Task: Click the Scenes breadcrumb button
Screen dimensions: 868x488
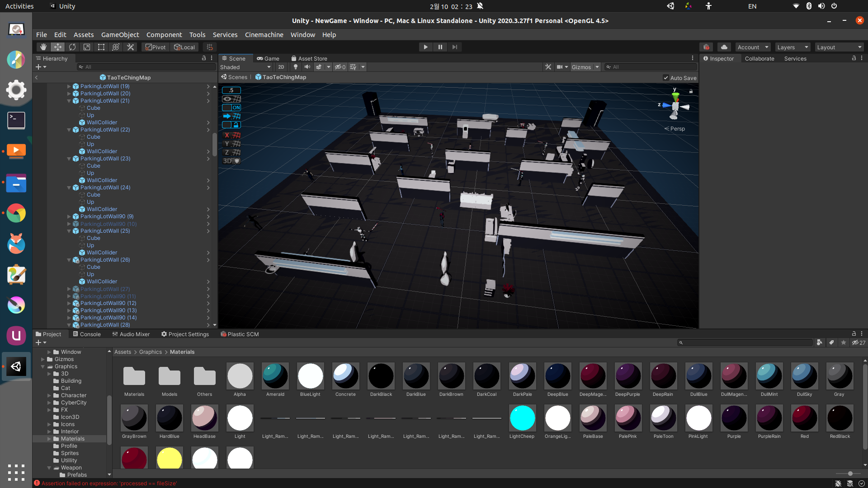Action: click(234, 77)
